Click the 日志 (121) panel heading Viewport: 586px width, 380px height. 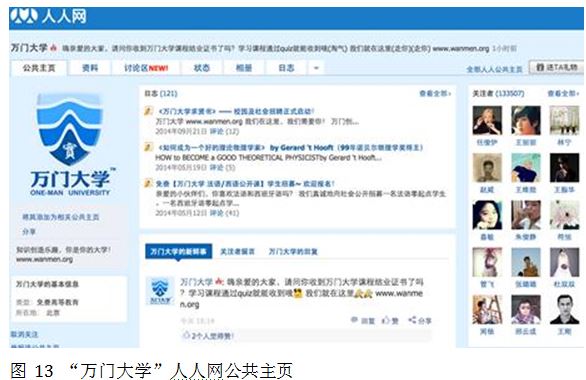click(161, 93)
